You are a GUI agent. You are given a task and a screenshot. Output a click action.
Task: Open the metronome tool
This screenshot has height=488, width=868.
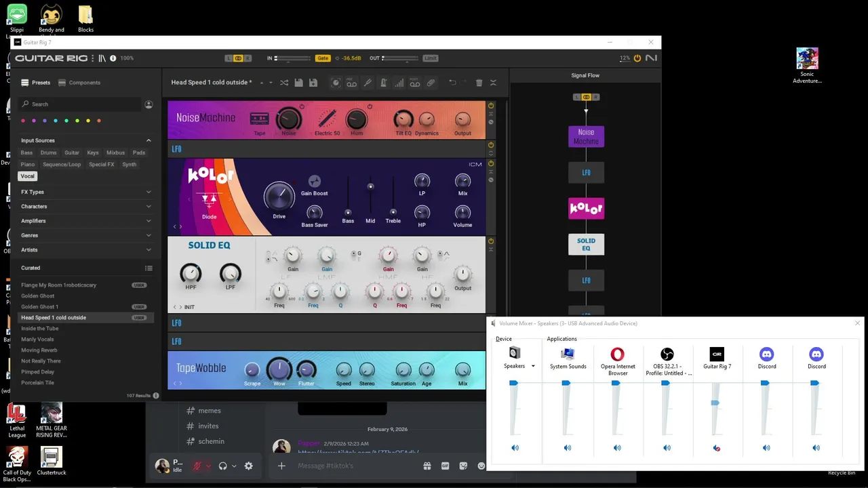click(x=383, y=83)
